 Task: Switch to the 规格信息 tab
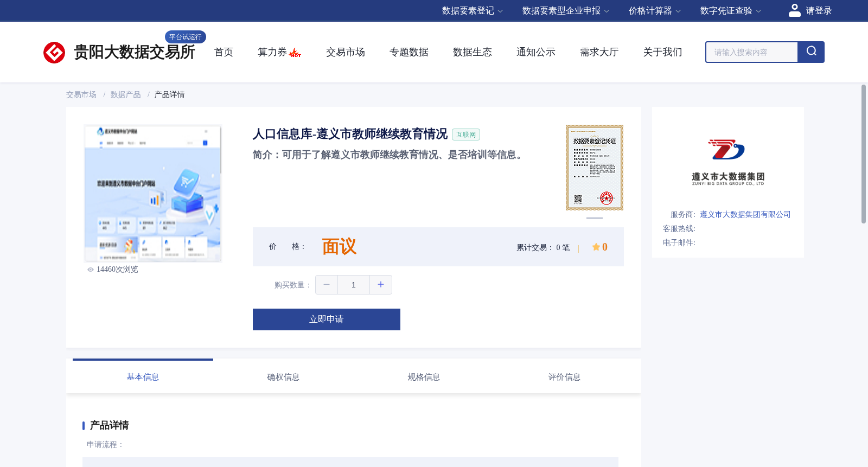click(424, 377)
